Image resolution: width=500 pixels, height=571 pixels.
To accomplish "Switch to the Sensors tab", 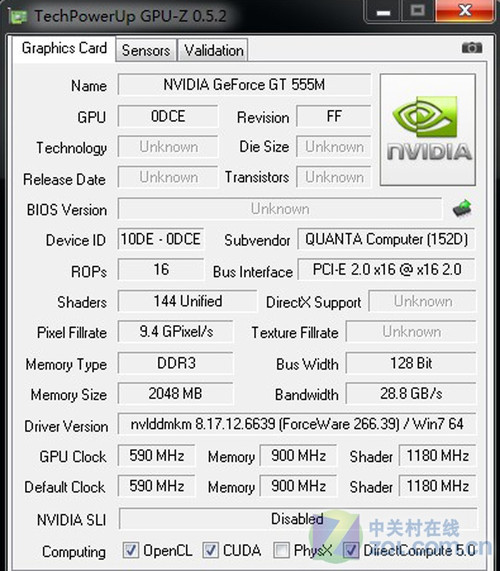I will coord(146,50).
